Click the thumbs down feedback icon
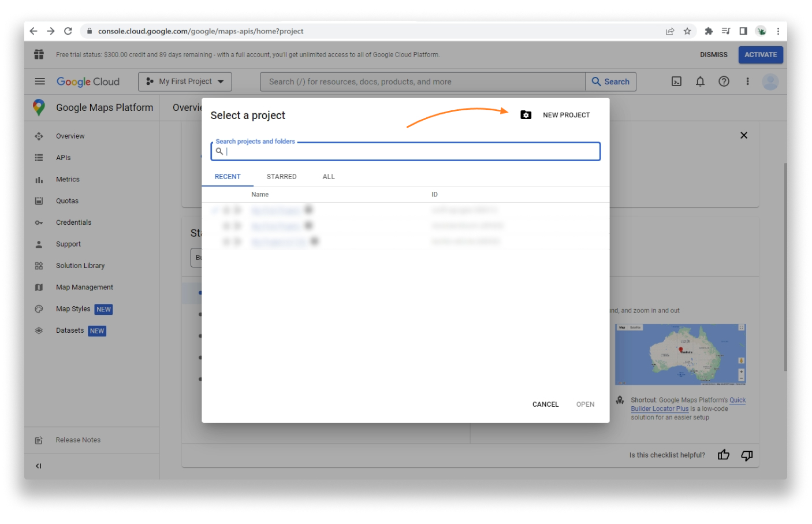Screen dimensions: 812x524 [747, 455]
